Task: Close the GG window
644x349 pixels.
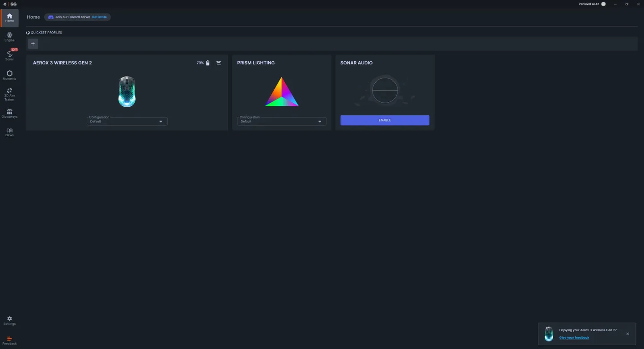Action: 638,4
